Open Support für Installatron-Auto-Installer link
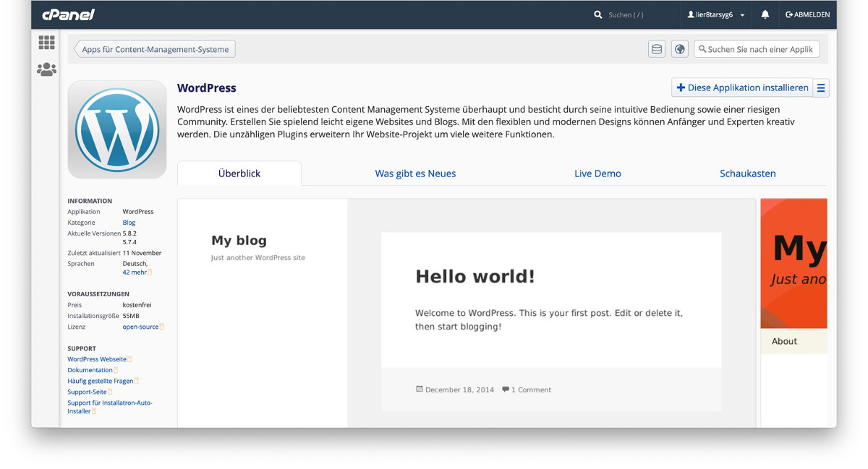 click(x=110, y=407)
